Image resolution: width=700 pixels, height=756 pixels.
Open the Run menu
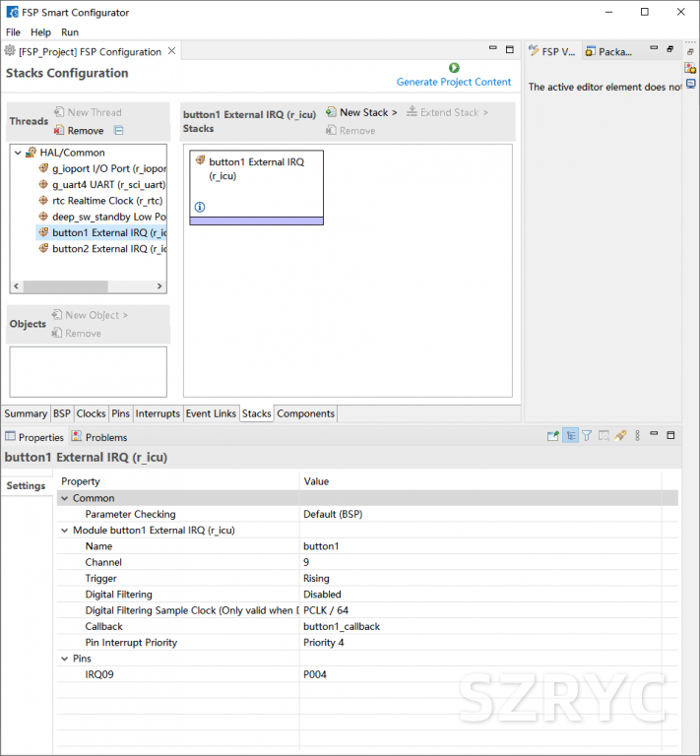(x=70, y=32)
